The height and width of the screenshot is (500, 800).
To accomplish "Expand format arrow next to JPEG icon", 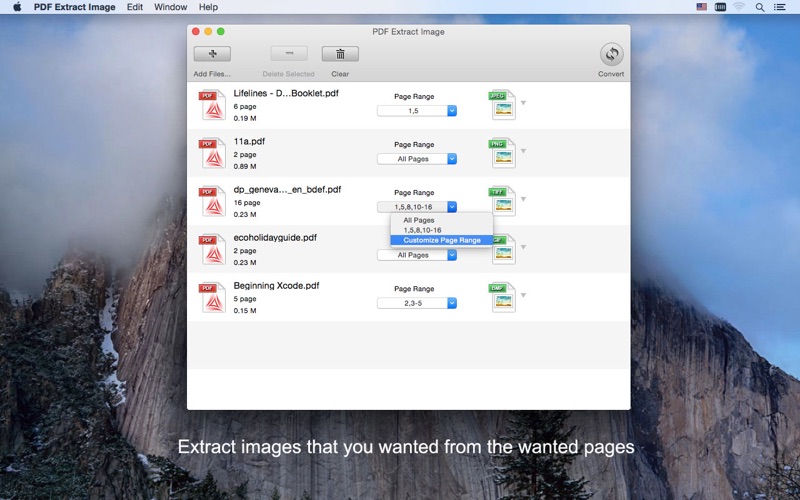I will point(523,103).
